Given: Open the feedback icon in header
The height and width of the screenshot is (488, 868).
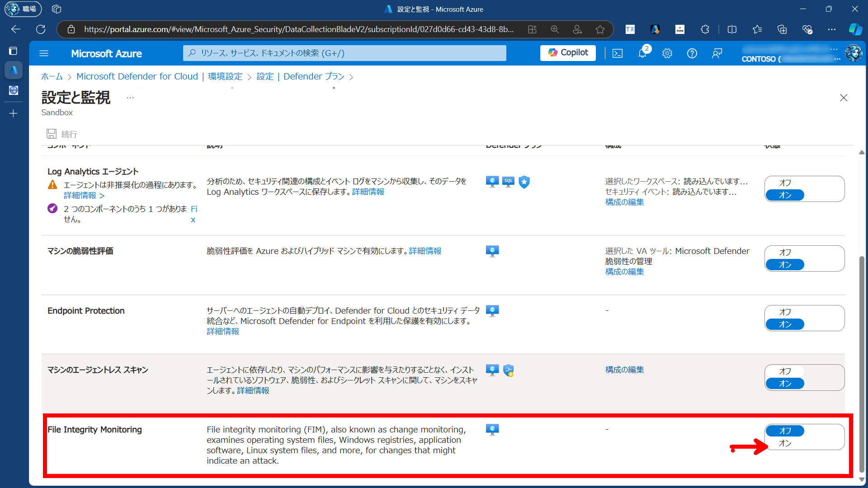Looking at the screenshot, I should tap(717, 53).
